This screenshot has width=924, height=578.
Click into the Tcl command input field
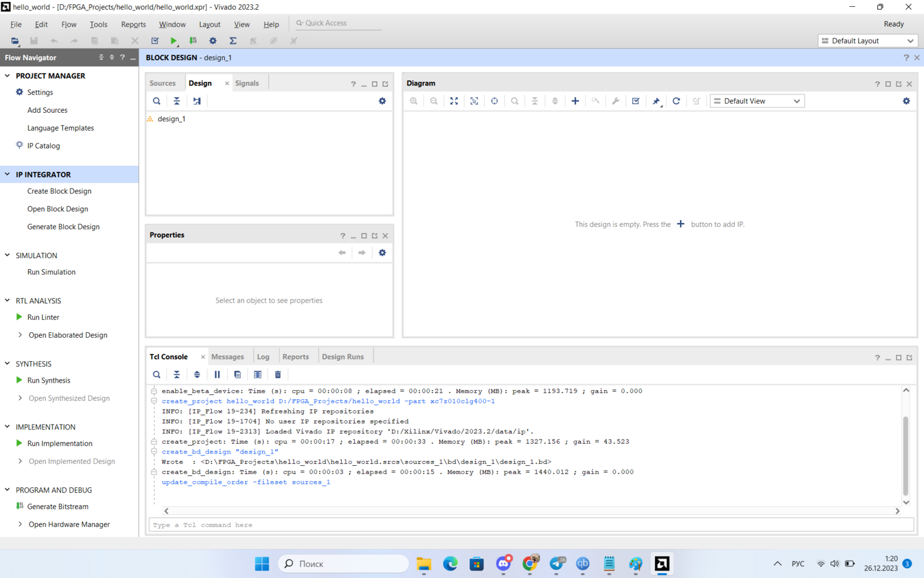[530, 525]
